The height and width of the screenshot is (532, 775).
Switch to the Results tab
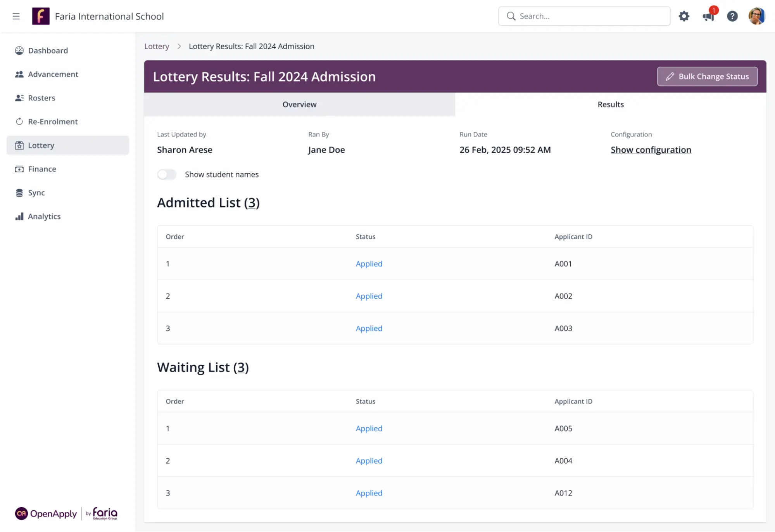pyautogui.click(x=611, y=104)
